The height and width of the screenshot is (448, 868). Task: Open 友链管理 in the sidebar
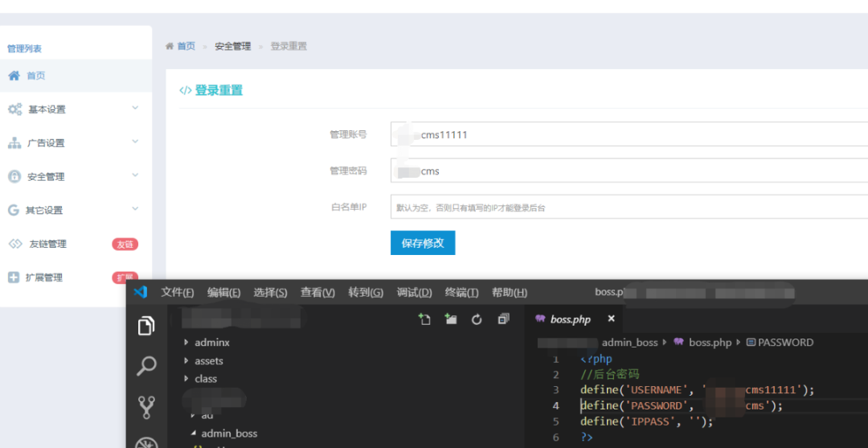pos(47,244)
